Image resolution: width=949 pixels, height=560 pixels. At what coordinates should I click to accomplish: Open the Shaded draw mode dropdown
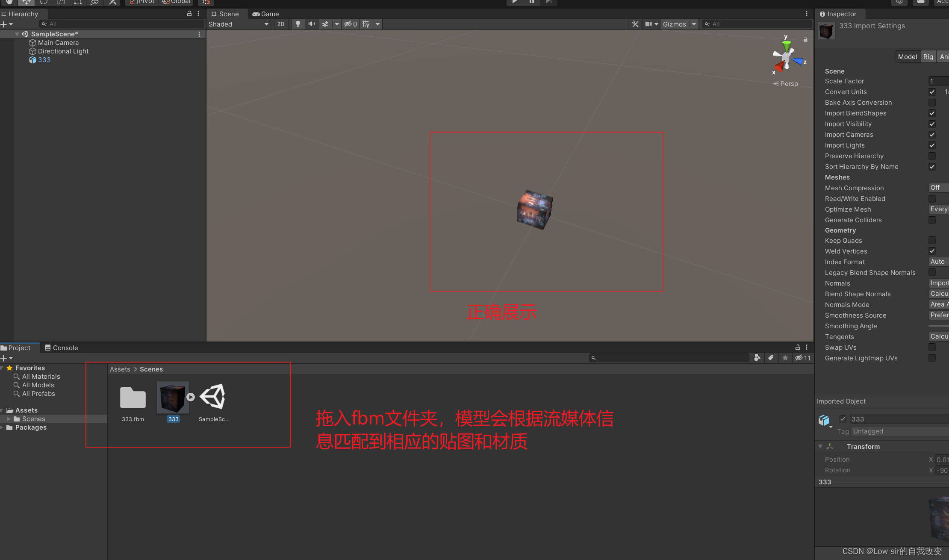[238, 24]
